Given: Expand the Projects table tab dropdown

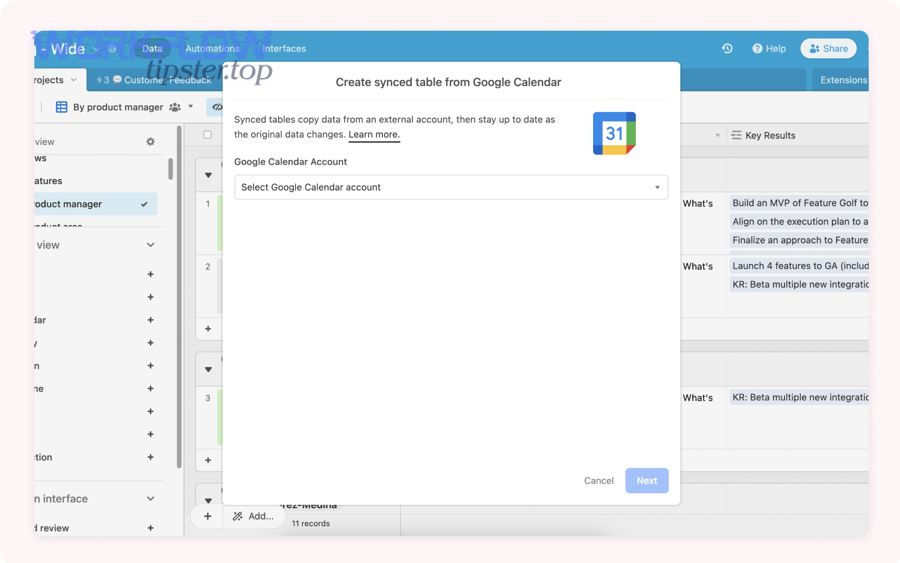Looking at the screenshot, I should 73,80.
